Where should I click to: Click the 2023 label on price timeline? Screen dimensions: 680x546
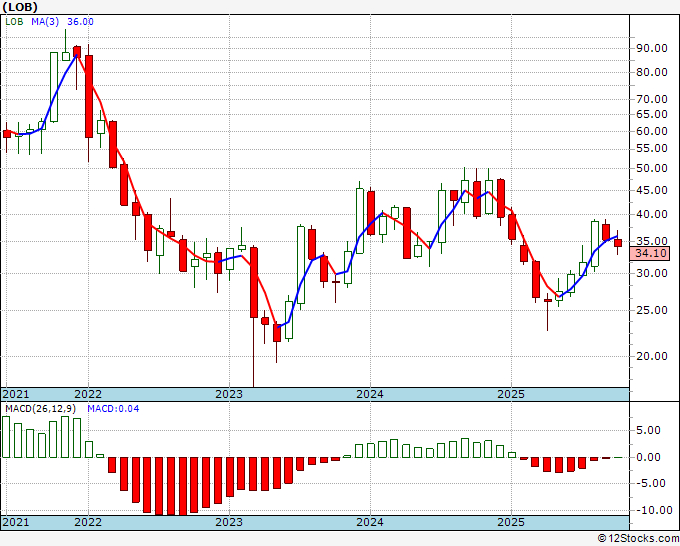click(229, 394)
